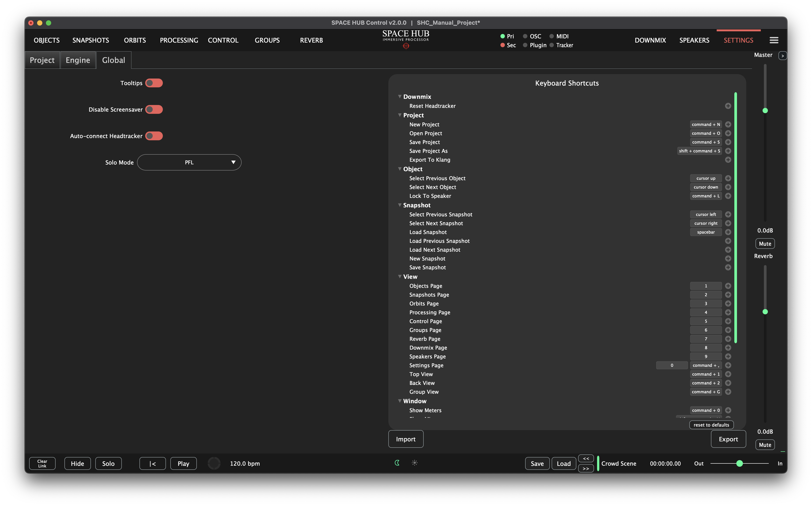
Task: Add a shortcut for Export To Klang
Action: [728, 160]
